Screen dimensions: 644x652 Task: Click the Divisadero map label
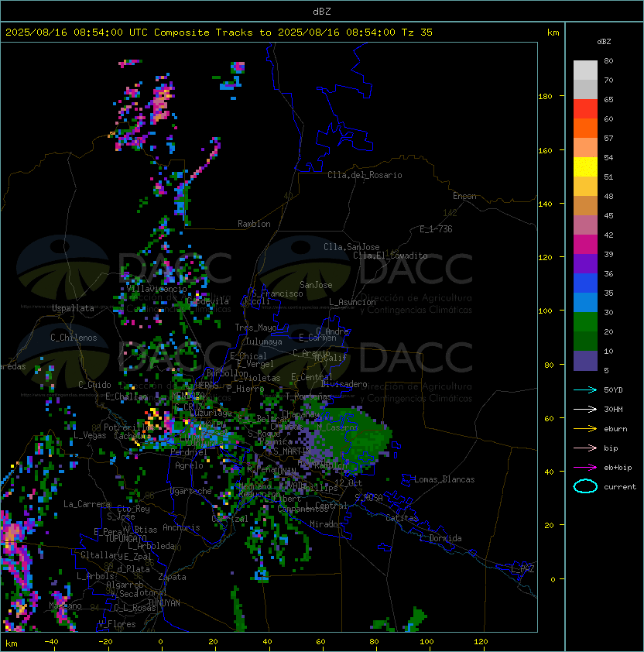point(344,384)
